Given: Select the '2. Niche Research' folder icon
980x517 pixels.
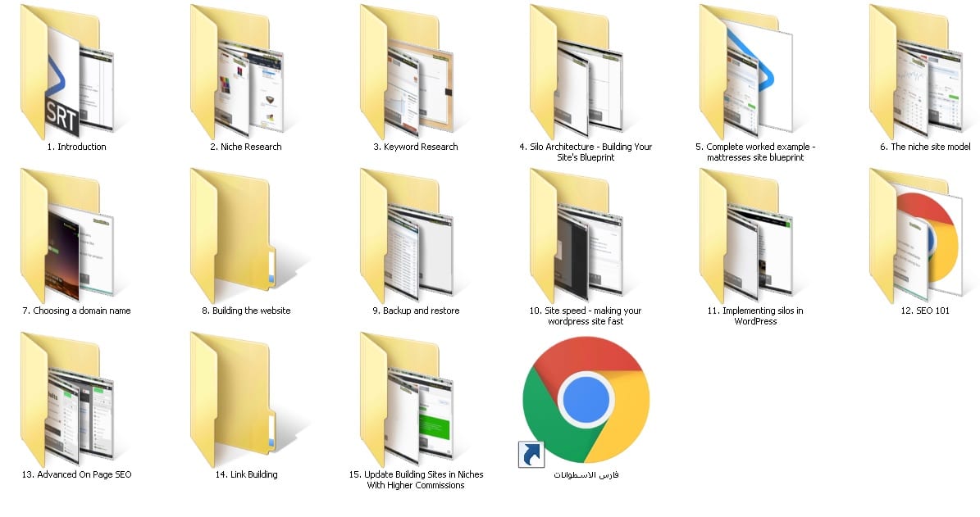Looking at the screenshot, I should click(237, 72).
